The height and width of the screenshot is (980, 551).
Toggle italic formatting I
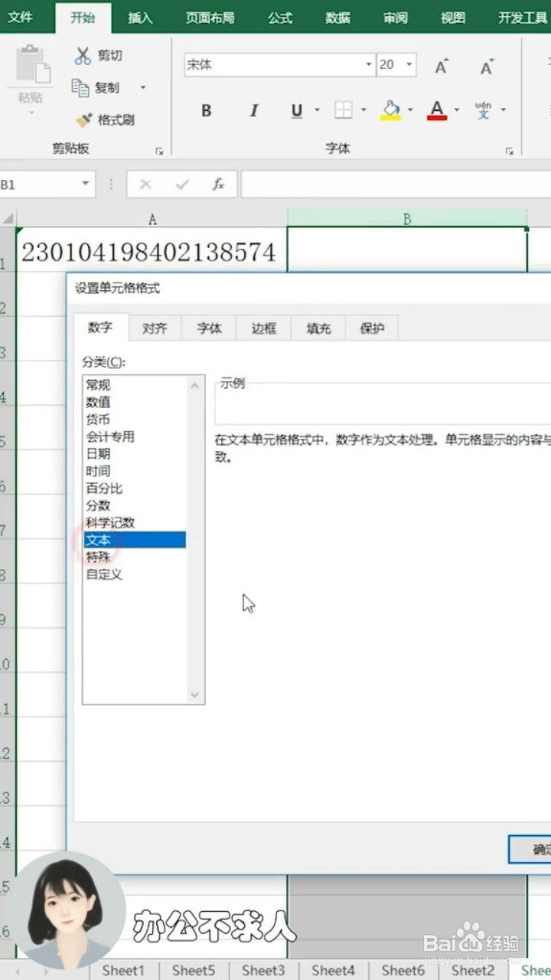[x=254, y=110]
